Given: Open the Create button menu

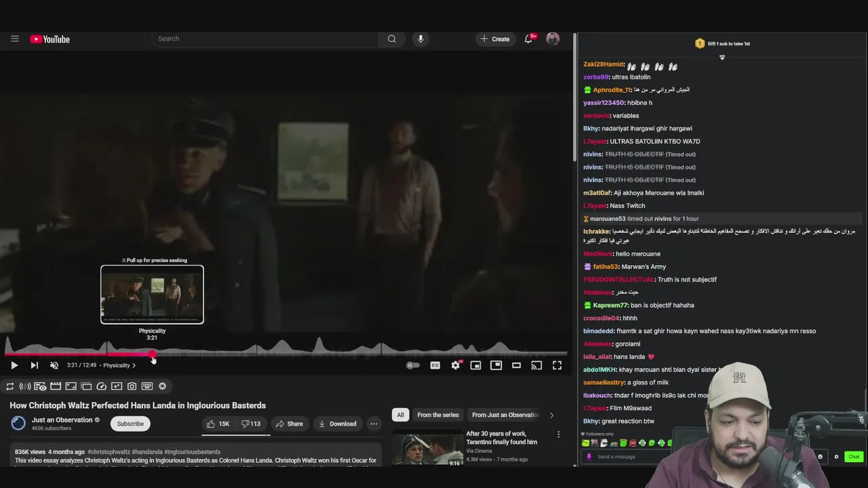Looking at the screenshot, I should click(x=495, y=39).
